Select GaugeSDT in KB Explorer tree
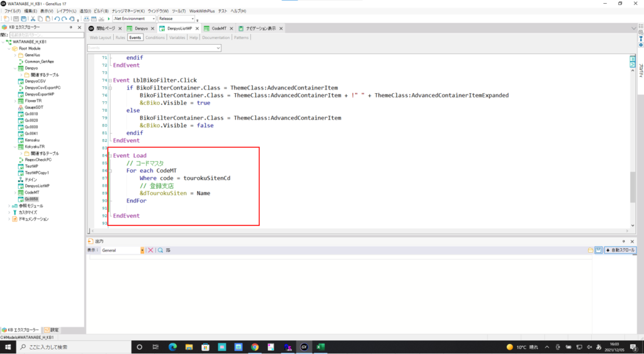The image size is (644, 354). (34, 108)
